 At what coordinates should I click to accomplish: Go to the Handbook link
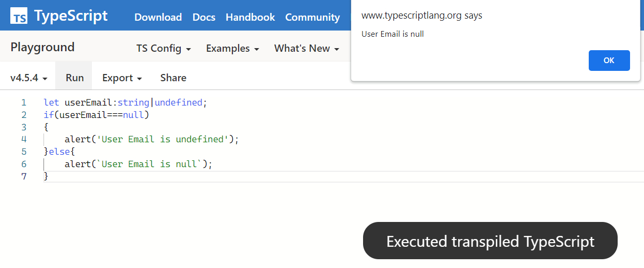(x=250, y=17)
